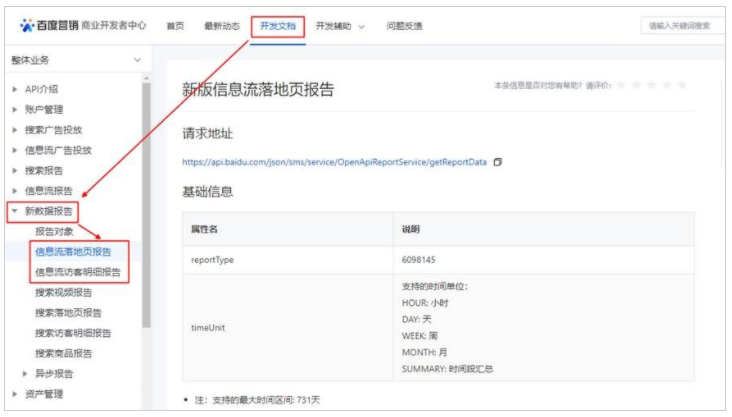Image resolution: width=732 pixels, height=417 pixels.
Task: Expand the 信息流报告 tree node arrow
Action: (x=14, y=191)
